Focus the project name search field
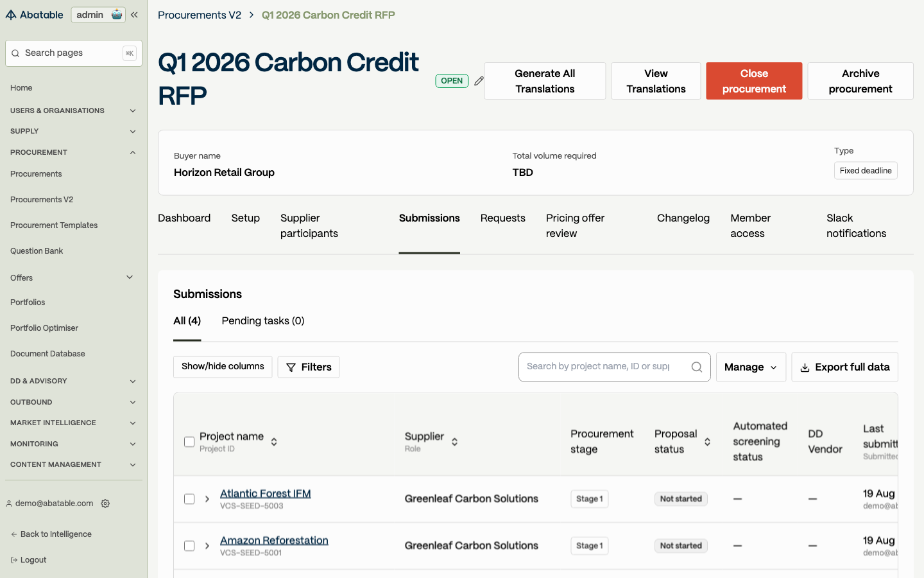 tap(614, 367)
